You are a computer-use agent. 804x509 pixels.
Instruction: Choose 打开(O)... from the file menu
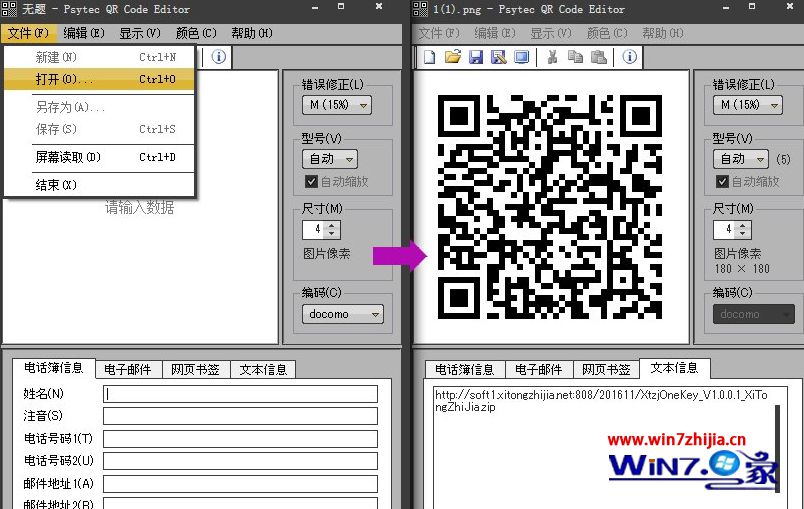(x=99, y=79)
